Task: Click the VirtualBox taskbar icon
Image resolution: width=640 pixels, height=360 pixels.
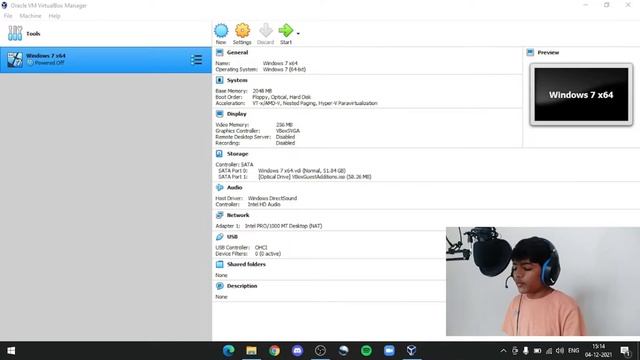Action: pyautogui.click(x=412, y=351)
